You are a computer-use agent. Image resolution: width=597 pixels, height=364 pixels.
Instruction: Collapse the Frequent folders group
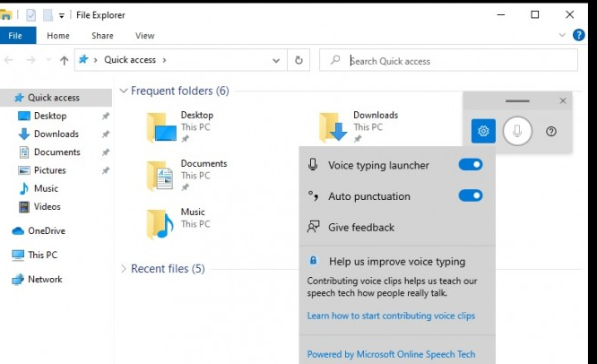coord(124,91)
